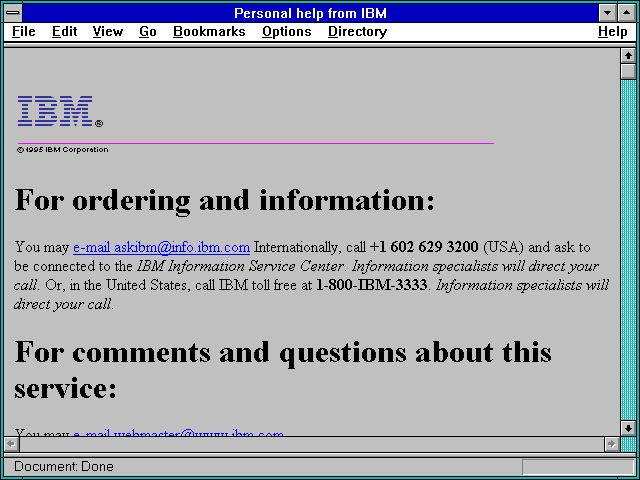This screenshot has height=480, width=640.
Task: Open the Bookmarks menu
Action: pos(209,32)
